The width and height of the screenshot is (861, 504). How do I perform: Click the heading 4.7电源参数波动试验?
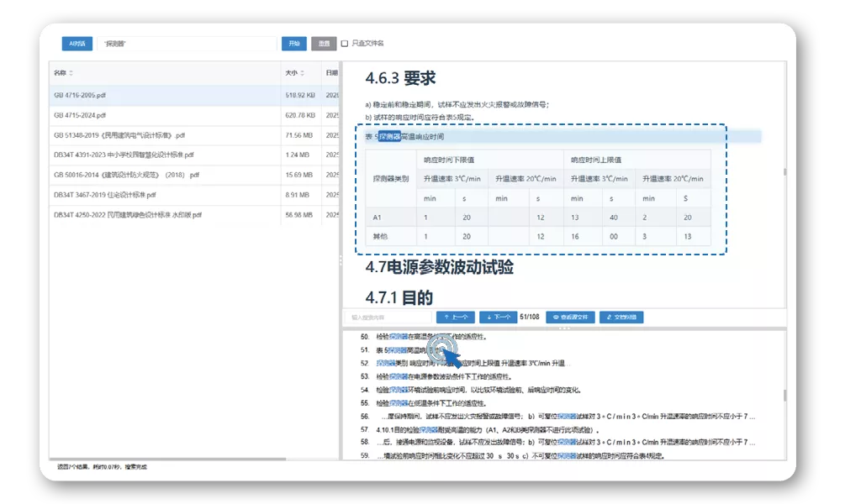(x=439, y=268)
